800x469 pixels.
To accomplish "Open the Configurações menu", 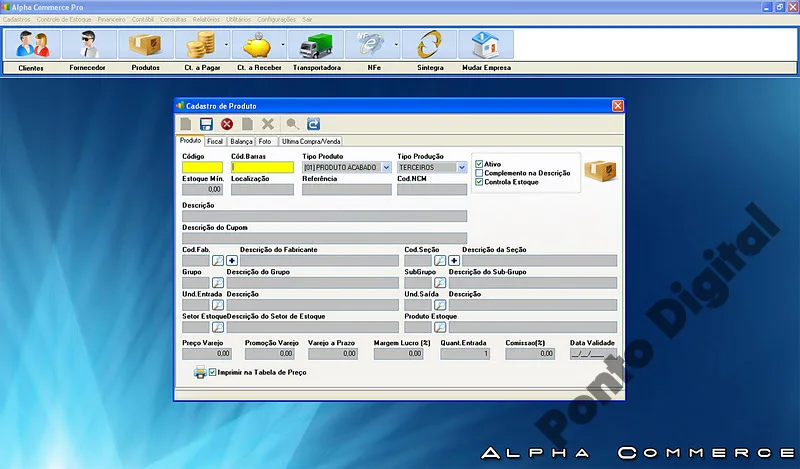I will (x=277, y=19).
